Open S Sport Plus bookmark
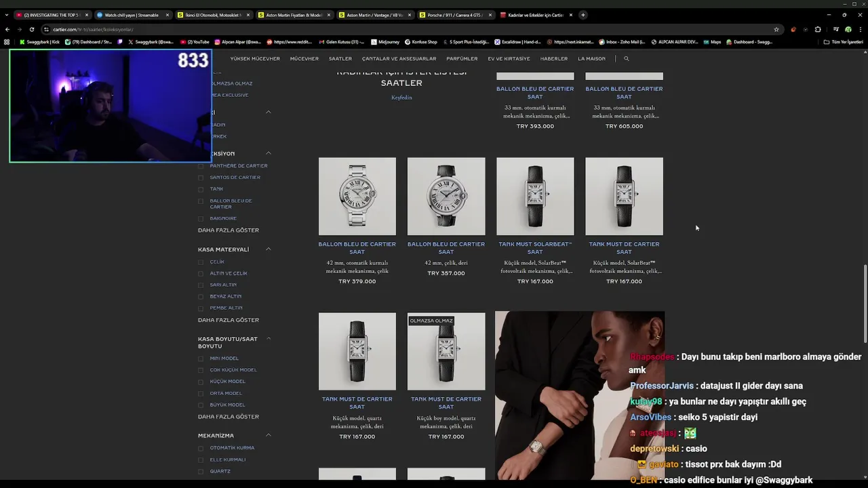The image size is (868, 488). 467,42
